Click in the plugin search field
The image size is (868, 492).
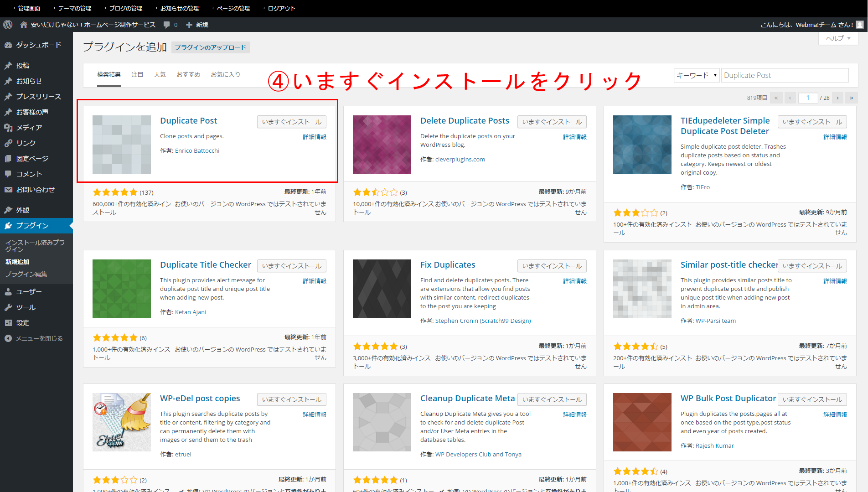[785, 75]
